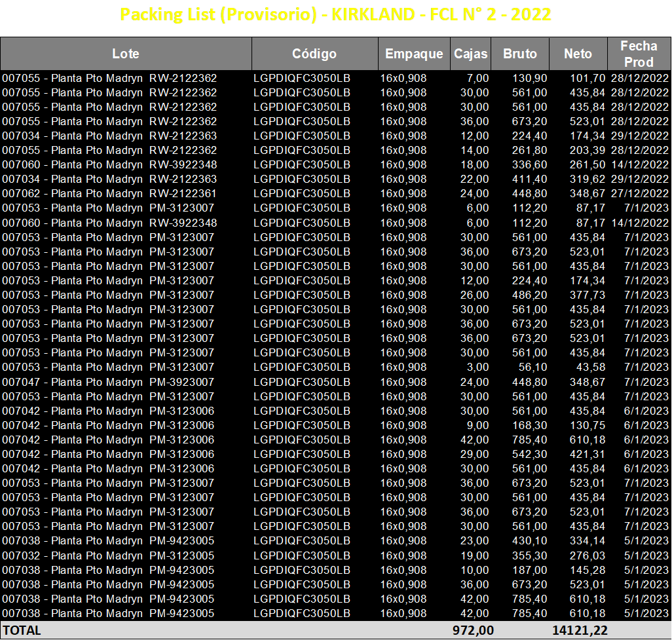Click lote cell 007032 PM-3123005
This screenshot has width=672, height=640.
tap(108, 555)
